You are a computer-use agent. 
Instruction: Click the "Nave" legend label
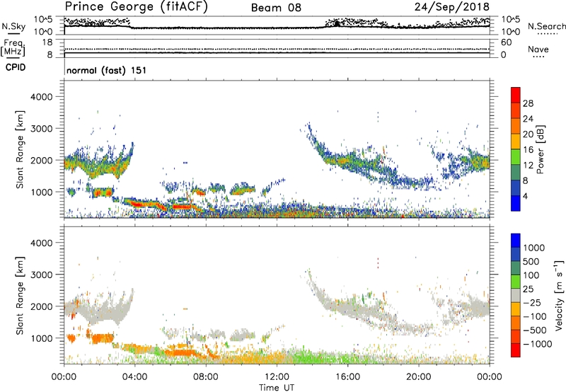(538, 50)
